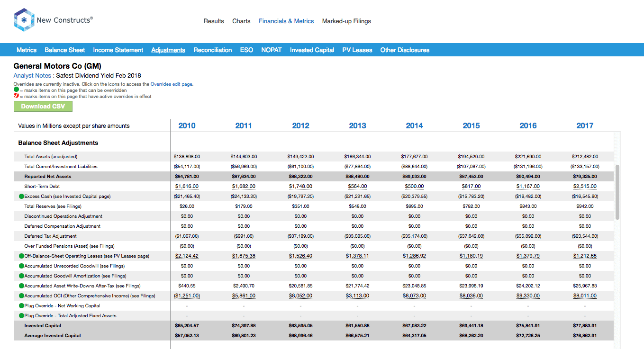Click the vertical table scrollbar thumb
644x349 pixels.
(x=617, y=192)
